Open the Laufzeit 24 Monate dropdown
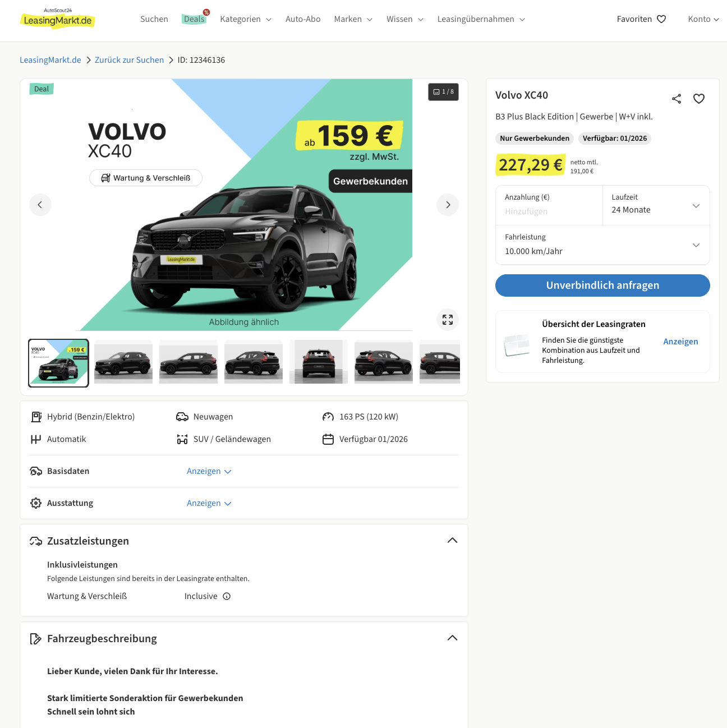Image resolution: width=727 pixels, height=728 pixels. click(656, 205)
